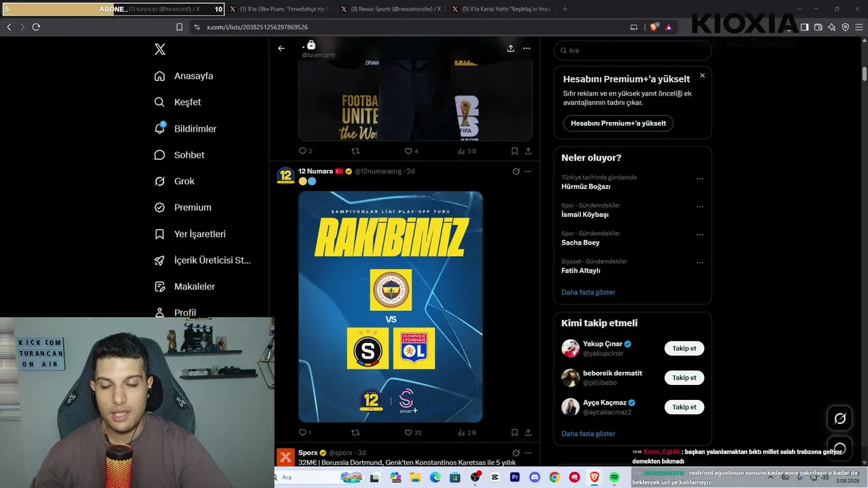Open more options for Fatih Altaylı trend
Viewport: 868px width, 488px height.
700,263
